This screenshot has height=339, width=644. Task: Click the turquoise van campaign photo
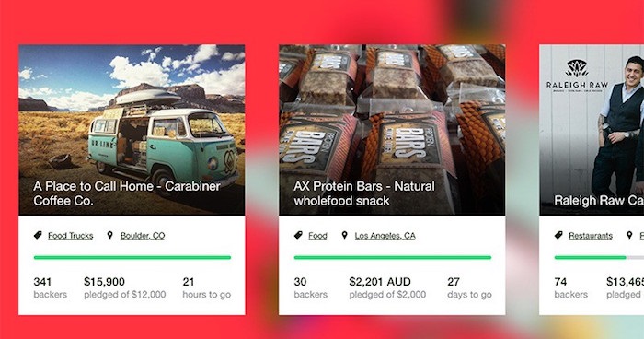click(132, 130)
